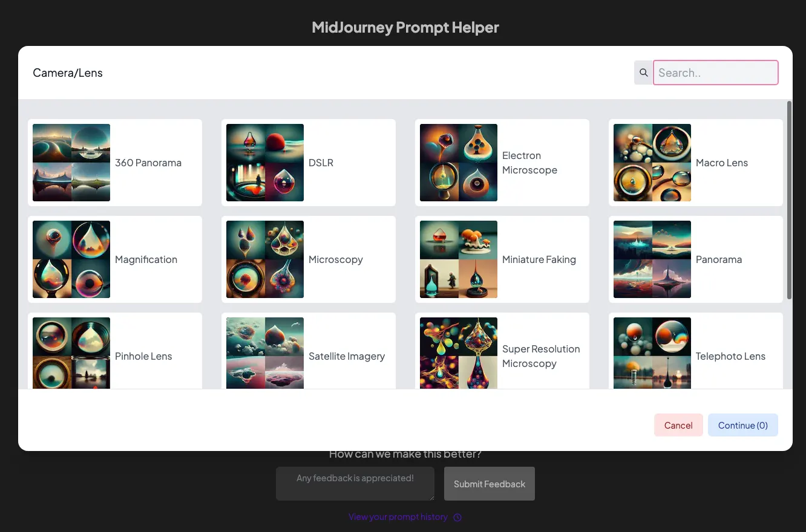Click the search magnifier icon
The width and height of the screenshot is (806, 532).
coord(643,73)
